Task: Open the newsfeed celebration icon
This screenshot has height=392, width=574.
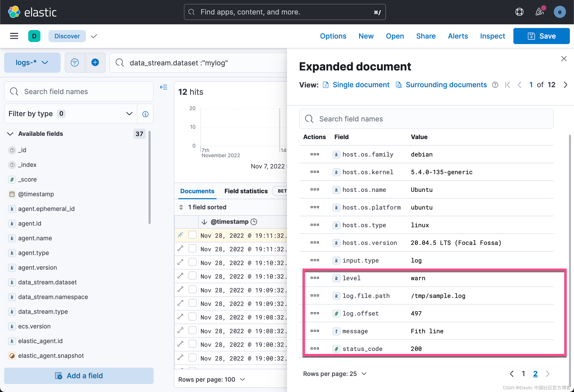Action: tap(540, 11)
